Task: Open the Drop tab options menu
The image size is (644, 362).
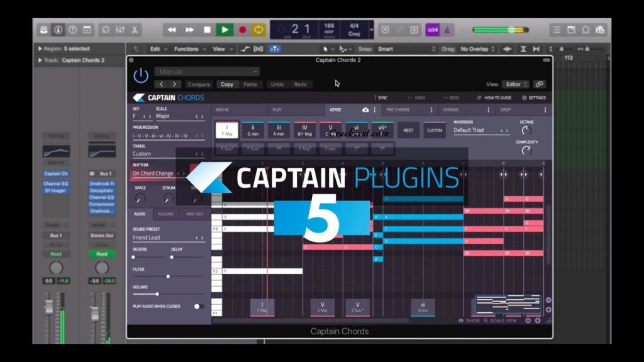Action: tap(545, 110)
